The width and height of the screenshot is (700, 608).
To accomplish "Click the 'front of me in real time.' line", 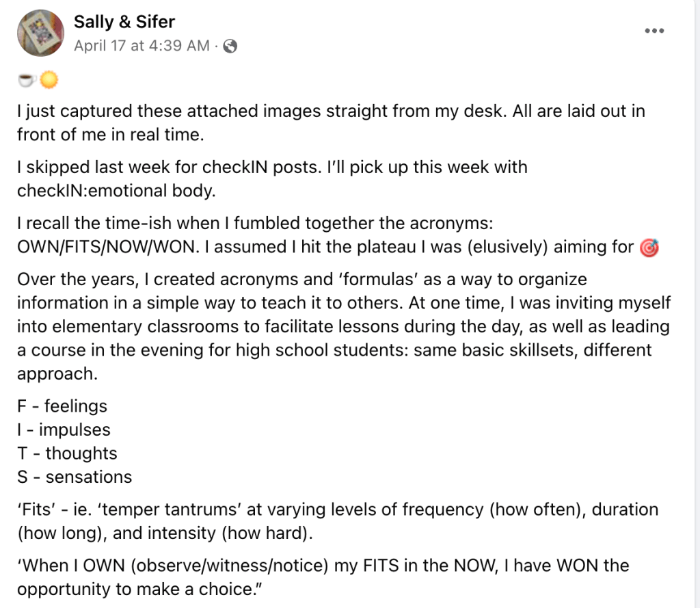I will click(x=110, y=135).
